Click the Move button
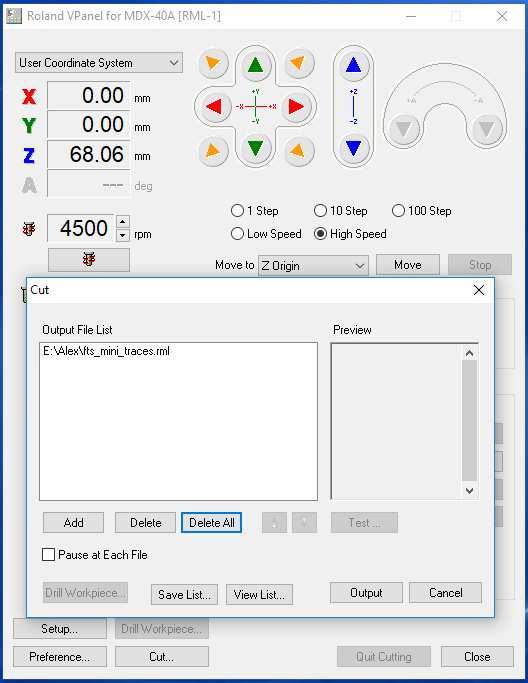 [408, 265]
